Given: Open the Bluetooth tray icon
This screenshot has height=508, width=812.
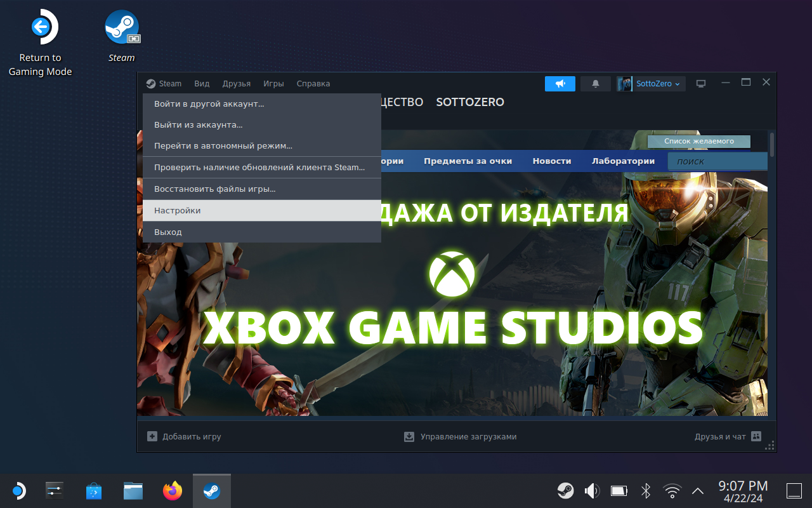Looking at the screenshot, I should [x=645, y=491].
